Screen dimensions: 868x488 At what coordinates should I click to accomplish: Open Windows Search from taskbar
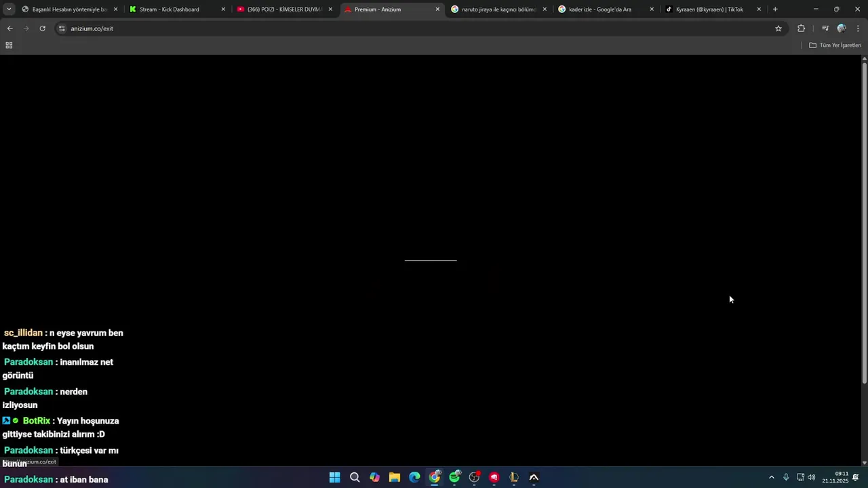point(355,477)
